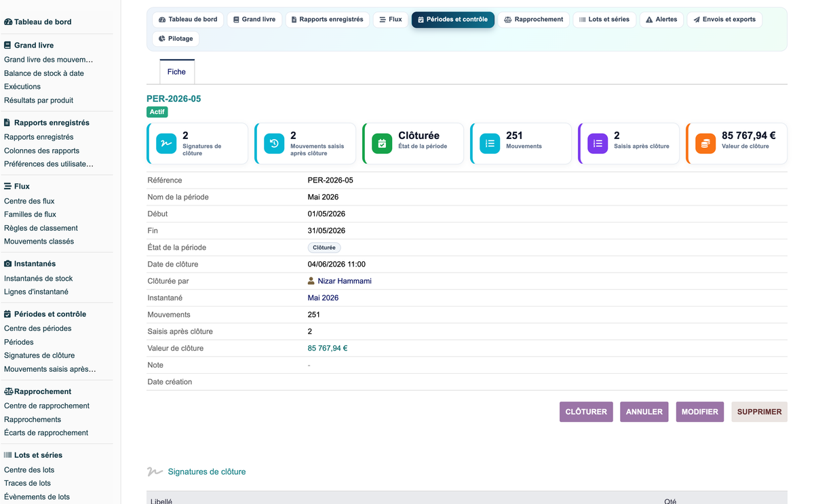Click the CLÔTURER button
Screen dimensions: 814x504
coord(586,412)
